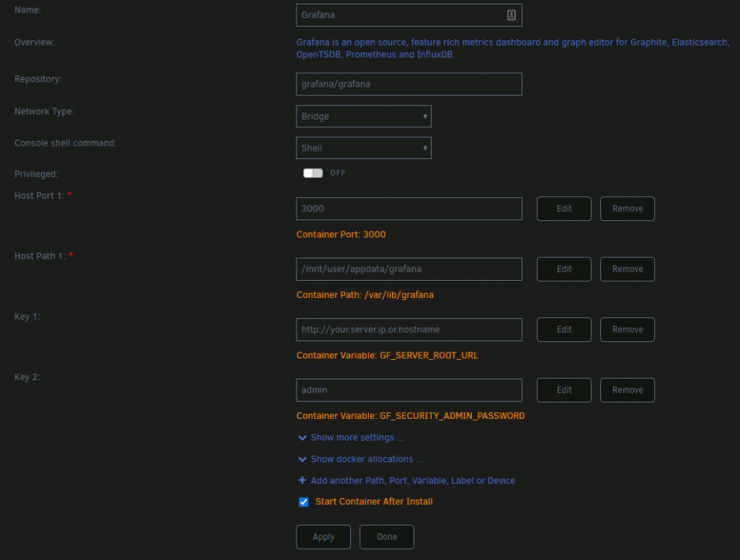Screen dimensions: 740x560
Task: Click the Key 1 server URL field
Action: pyautogui.click(x=409, y=329)
